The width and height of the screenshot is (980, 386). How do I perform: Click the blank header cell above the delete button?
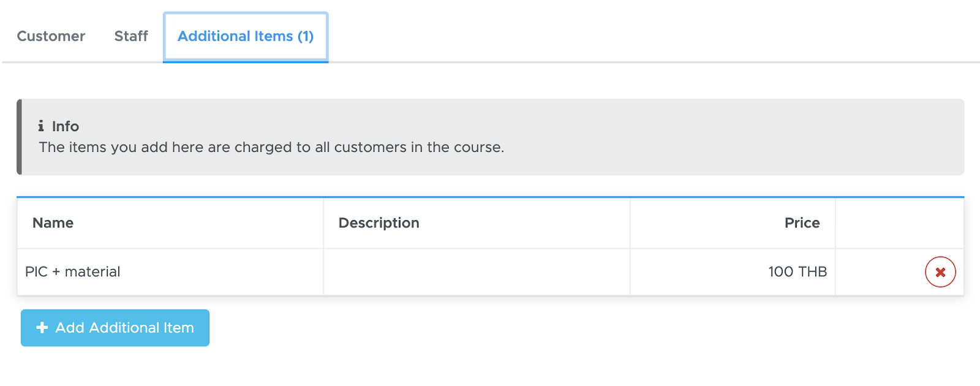coord(899,223)
